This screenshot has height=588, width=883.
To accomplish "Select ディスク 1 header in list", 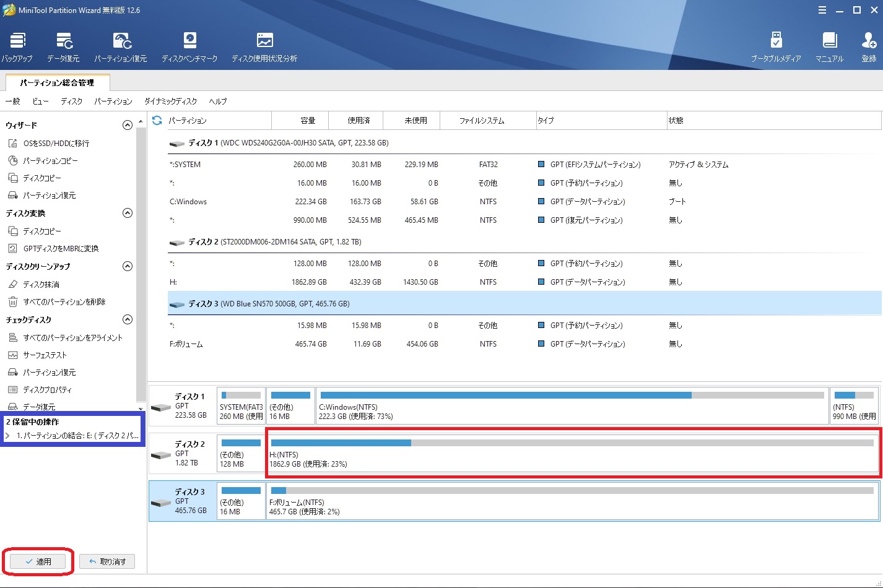I will pos(524,143).
